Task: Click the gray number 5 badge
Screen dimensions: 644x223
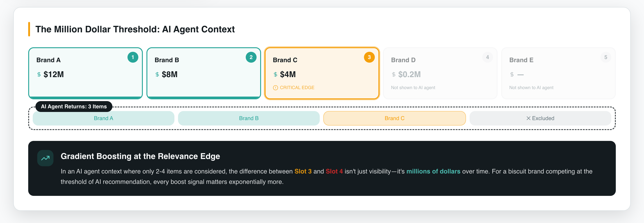Action: [605, 57]
